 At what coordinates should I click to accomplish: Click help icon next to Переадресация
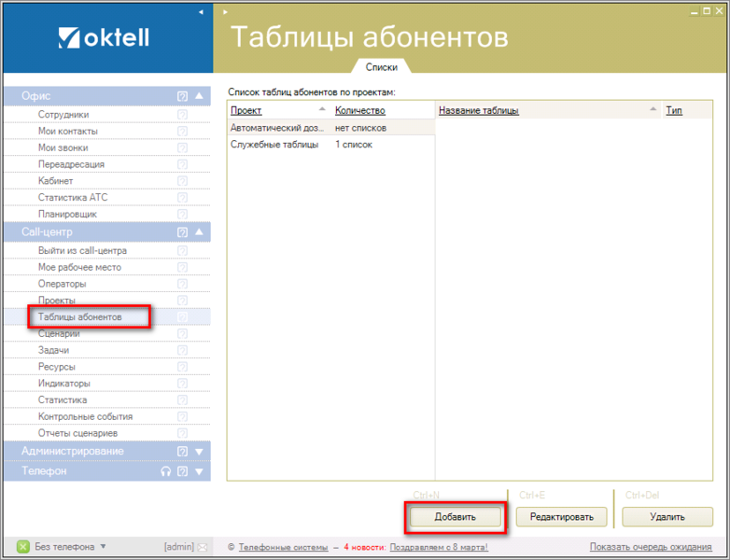[x=183, y=164]
